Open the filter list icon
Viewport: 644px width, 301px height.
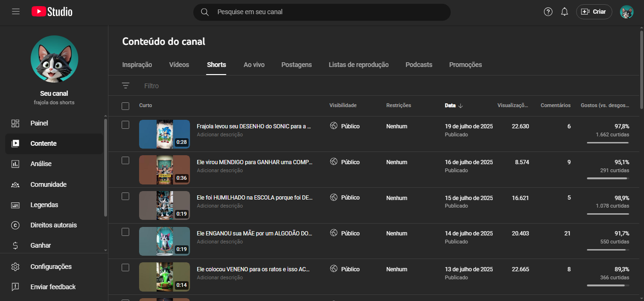[x=125, y=86]
